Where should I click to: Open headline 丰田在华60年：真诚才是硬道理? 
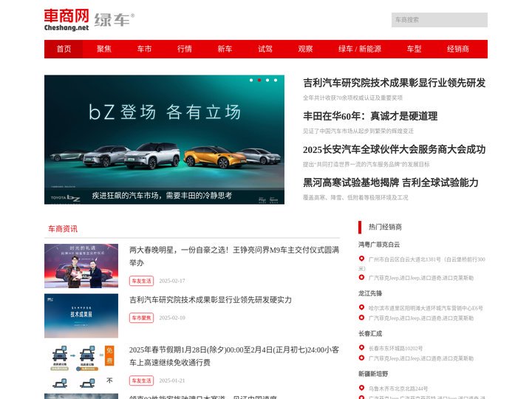pos(370,116)
